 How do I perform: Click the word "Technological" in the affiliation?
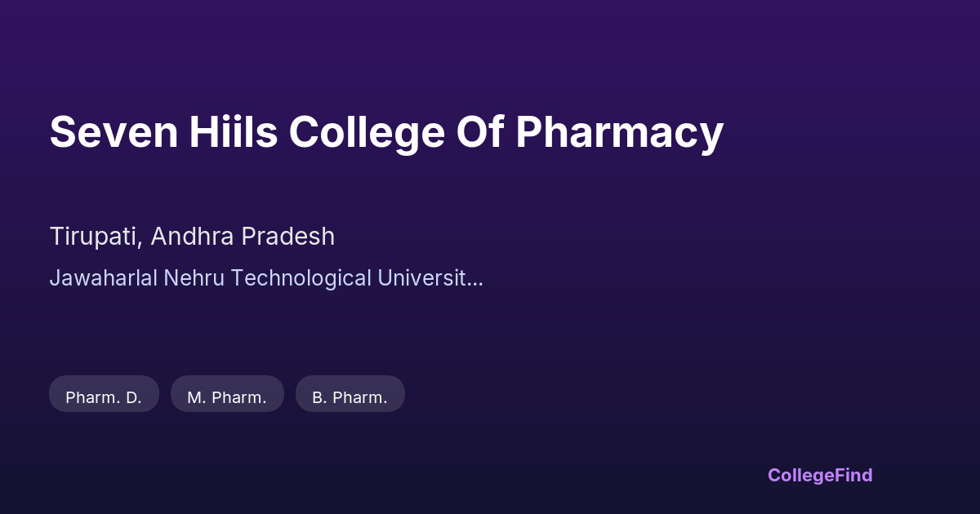301,277
